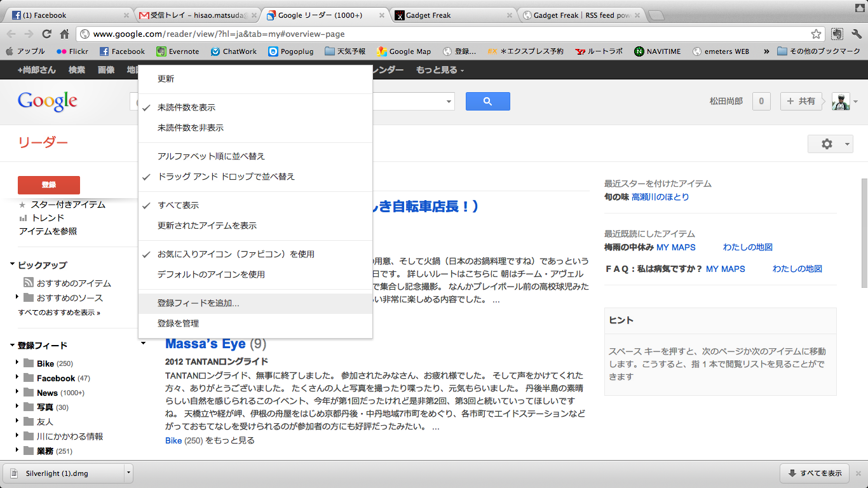Image resolution: width=868 pixels, height=488 pixels.
Task: Open the emeters WEB bookmark
Action: (721, 51)
